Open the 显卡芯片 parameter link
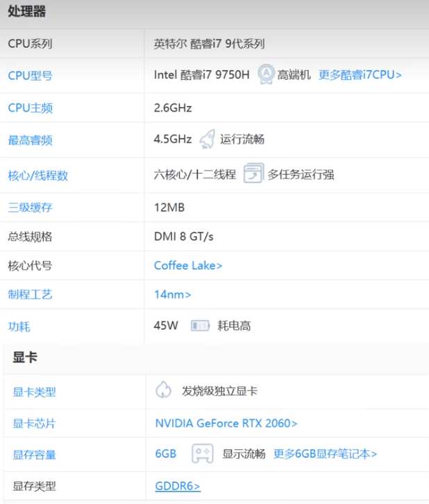 point(35,423)
